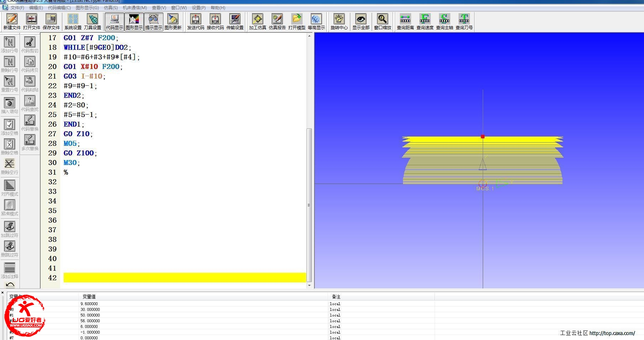Click 添加行号 (Add Line Numbers) sidebar icon

pyautogui.click(x=10, y=44)
